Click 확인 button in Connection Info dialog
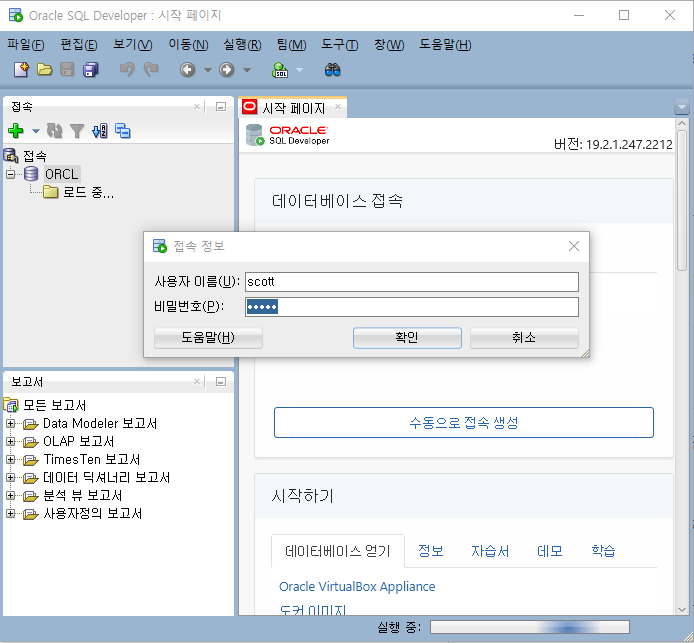This screenshot has height=643, width=694. pos(407,338)
